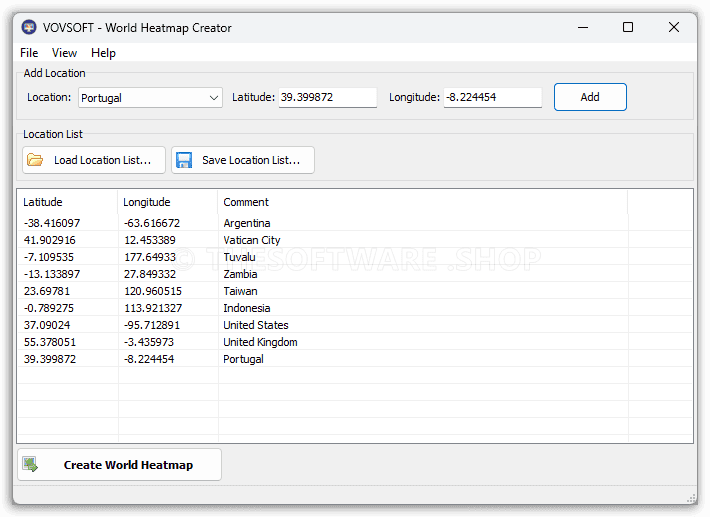
Task: Click longitude value 120.960515
Action: click(153, 291)
